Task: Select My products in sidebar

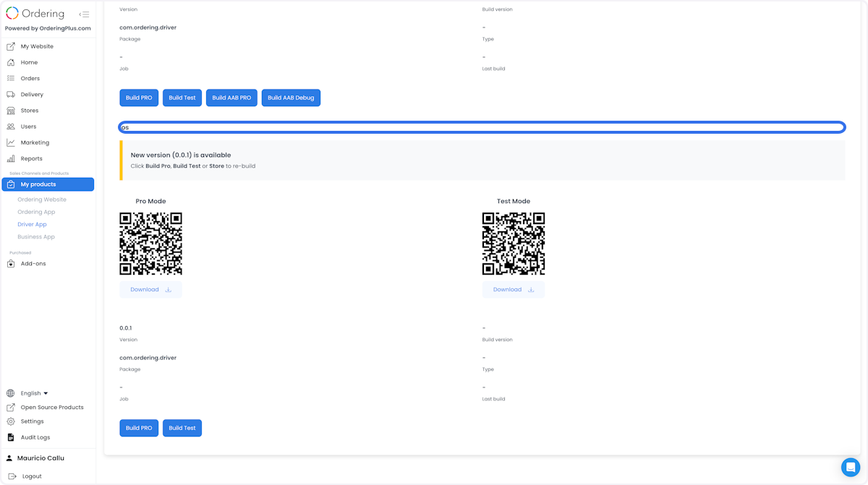Action: (48, 184)
